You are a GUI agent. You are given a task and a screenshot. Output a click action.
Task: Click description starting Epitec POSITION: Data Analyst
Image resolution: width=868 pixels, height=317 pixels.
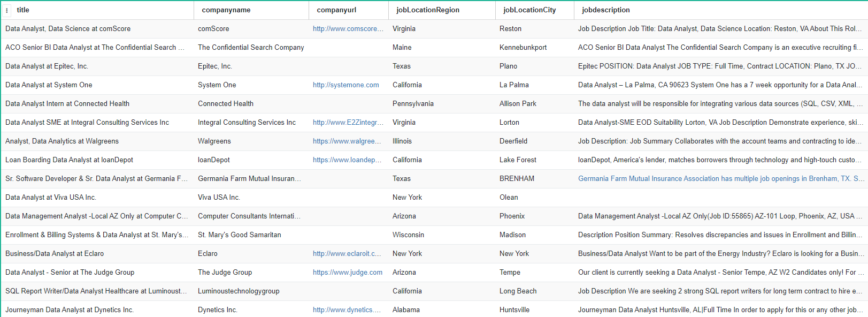pyautogui.click(x=720, y=66)
